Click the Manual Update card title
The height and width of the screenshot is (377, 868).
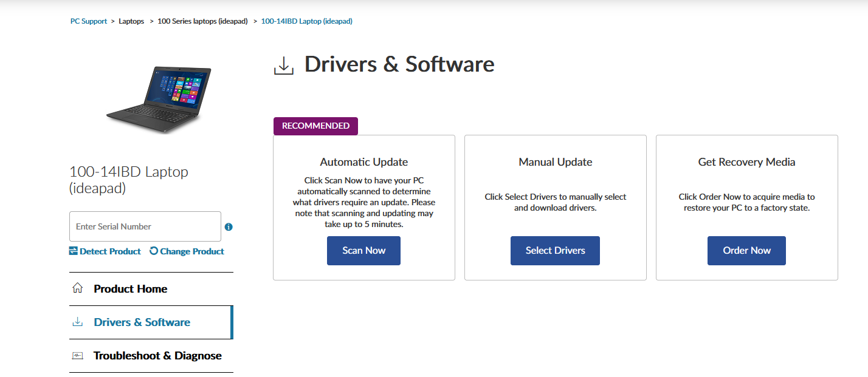(556, 162)
